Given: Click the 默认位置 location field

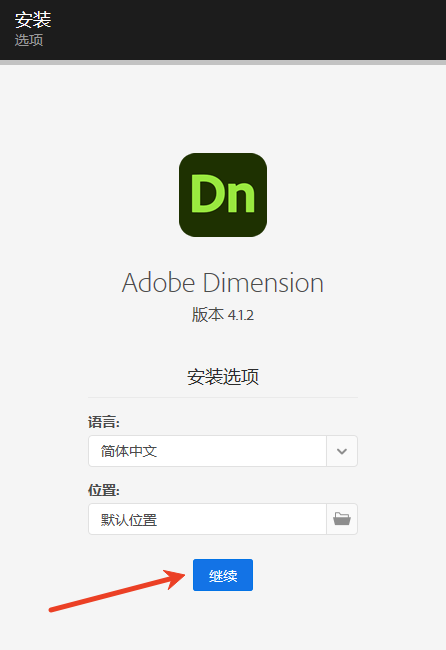Looking at the screenshot, I should point(207,519).
